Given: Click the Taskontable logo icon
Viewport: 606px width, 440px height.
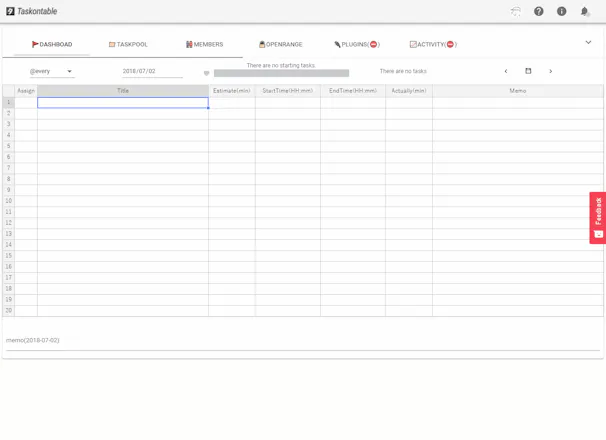Looking at the screenshot, I should click(x=10, y=11).
